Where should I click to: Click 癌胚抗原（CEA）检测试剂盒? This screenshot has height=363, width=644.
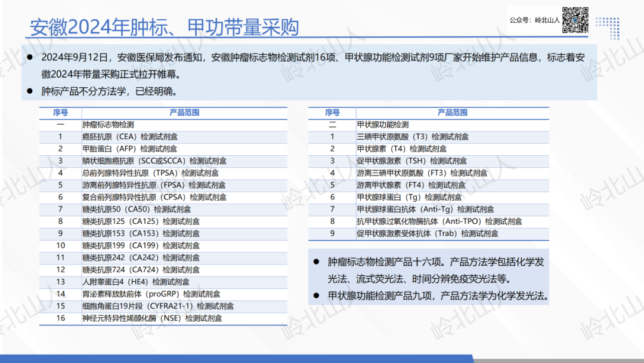pos(130,137)
